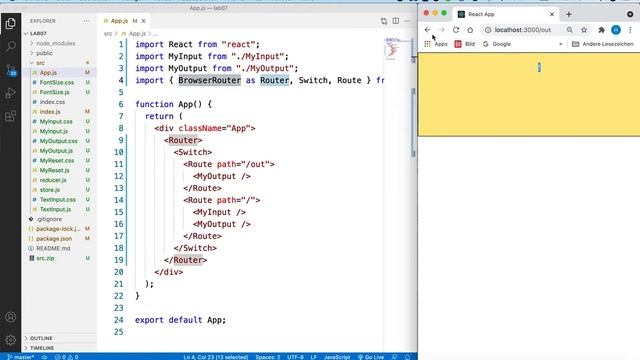Show hidden bookmarks chevron in Chrome

coord(560,44)
